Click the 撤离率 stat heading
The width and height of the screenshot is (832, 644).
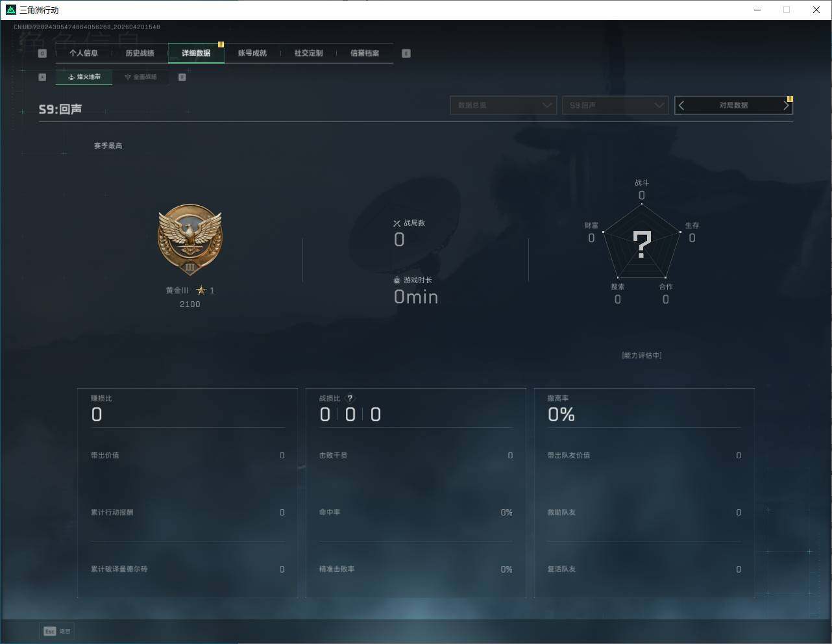coord(558,399)
